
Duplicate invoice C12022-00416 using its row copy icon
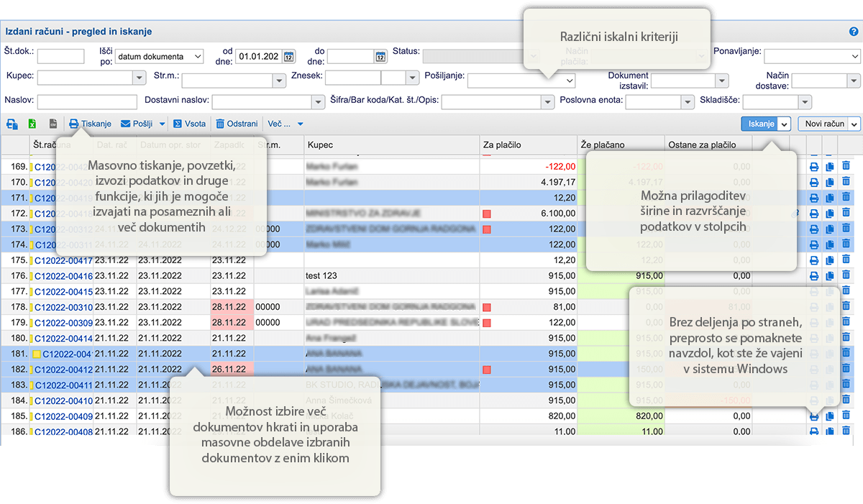829,275
